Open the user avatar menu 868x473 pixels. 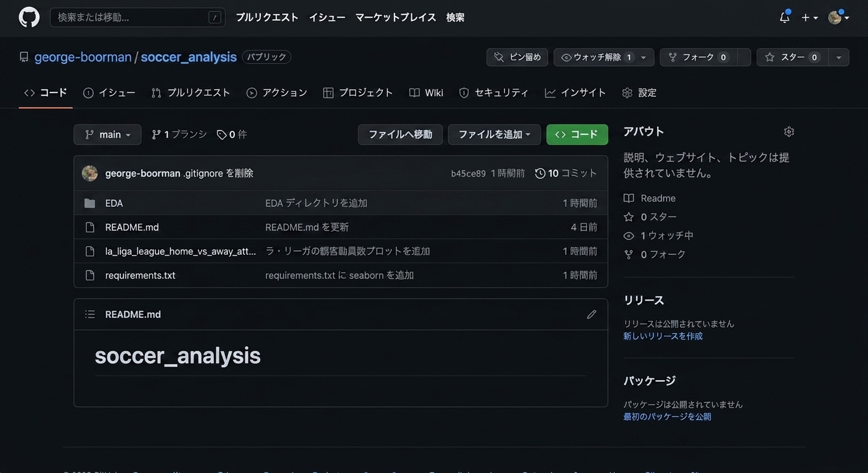(838, 17)
